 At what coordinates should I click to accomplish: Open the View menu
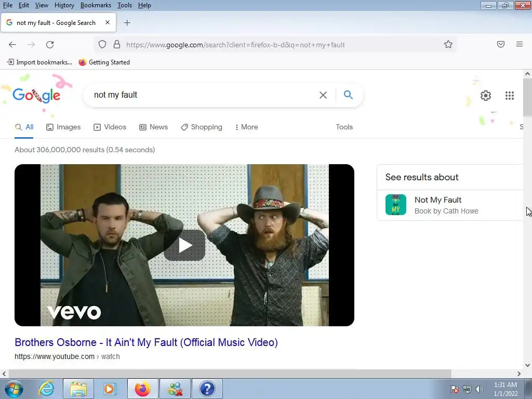click(x=42, y=5)
